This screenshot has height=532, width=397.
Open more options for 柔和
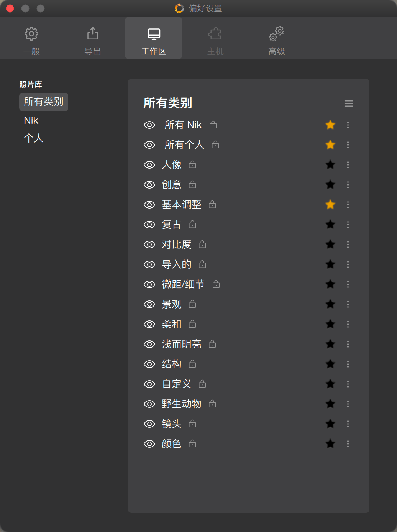[348, 324]
